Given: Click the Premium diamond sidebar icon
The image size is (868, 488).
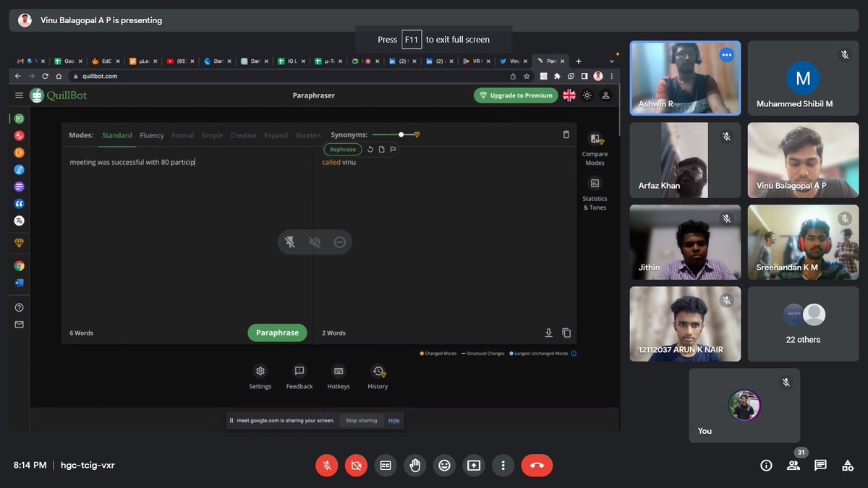Looking at the screenshot, I should (x=20, y=243).
